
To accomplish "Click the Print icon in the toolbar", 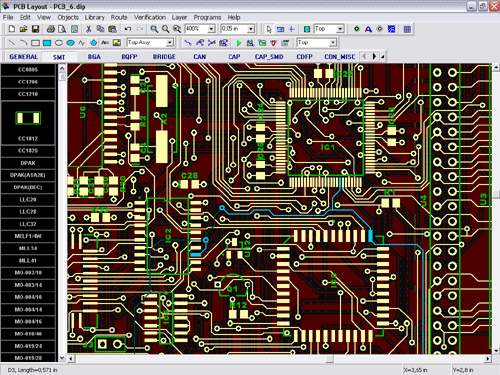I will click(51, 29).
